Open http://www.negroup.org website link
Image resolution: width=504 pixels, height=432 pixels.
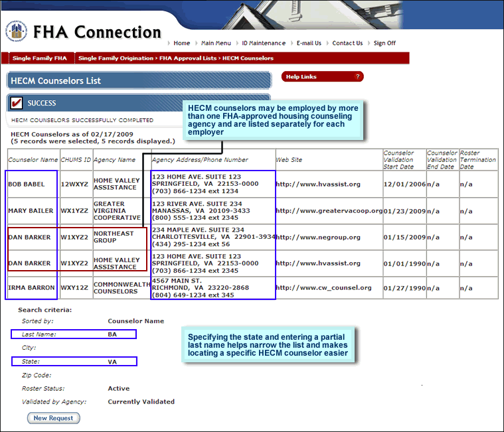(318, 238)
